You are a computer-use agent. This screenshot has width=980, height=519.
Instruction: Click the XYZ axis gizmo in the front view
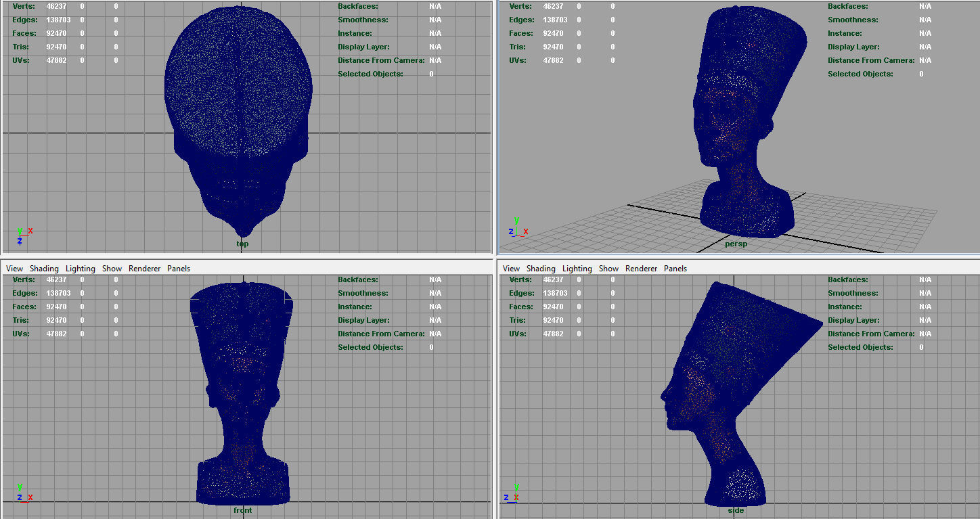point(24,493)
